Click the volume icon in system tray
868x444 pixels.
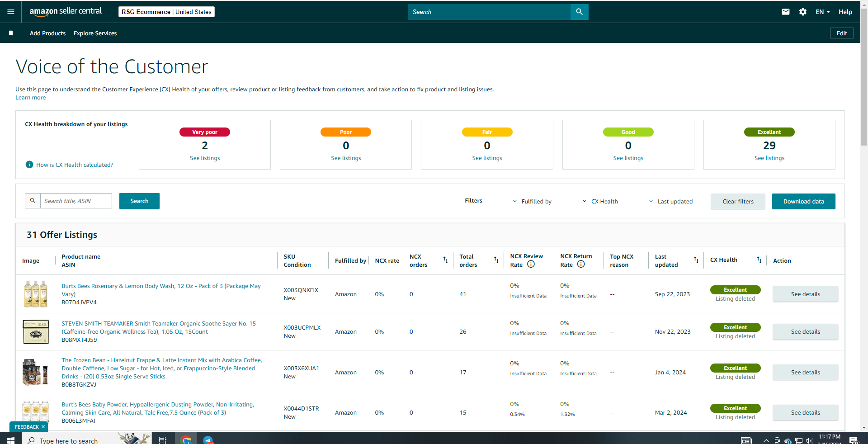tap(809, 440)
